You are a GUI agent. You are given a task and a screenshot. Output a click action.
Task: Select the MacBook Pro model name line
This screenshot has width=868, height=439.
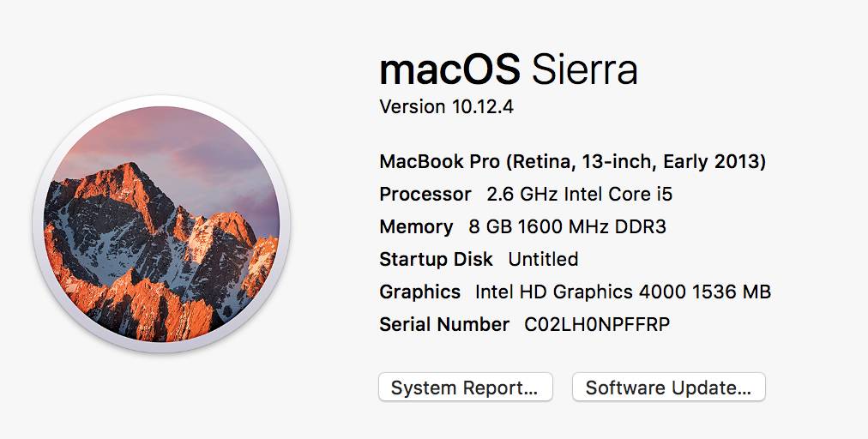click(572, 162)
